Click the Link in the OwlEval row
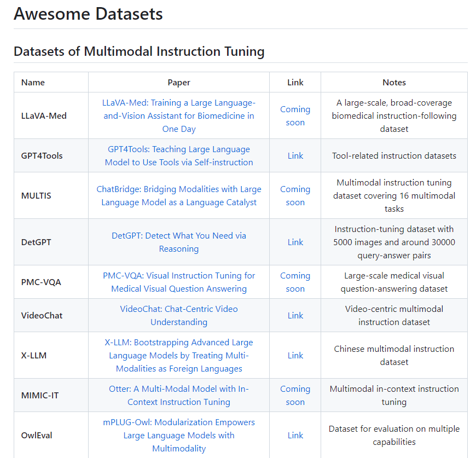Screen dimensions: 476x458 [295, 435]
